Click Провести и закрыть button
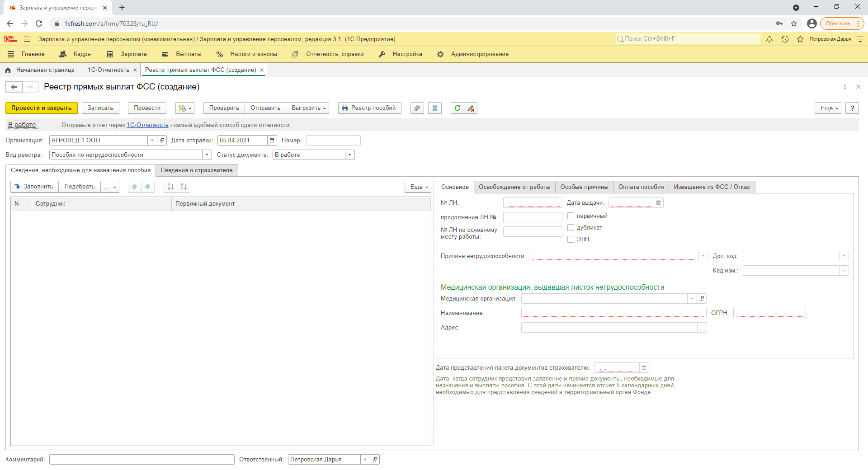The image size is (868, 470). tap(41, 108)
